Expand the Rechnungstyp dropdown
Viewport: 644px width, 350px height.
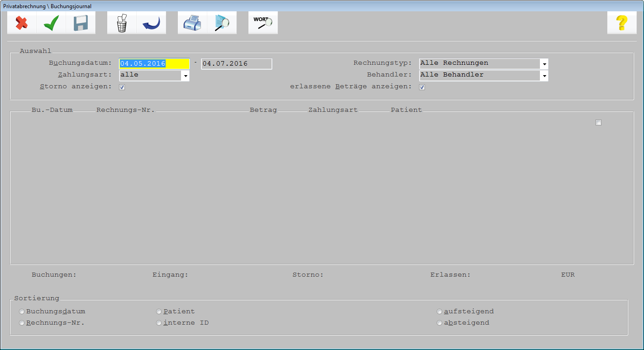point(544,64)
